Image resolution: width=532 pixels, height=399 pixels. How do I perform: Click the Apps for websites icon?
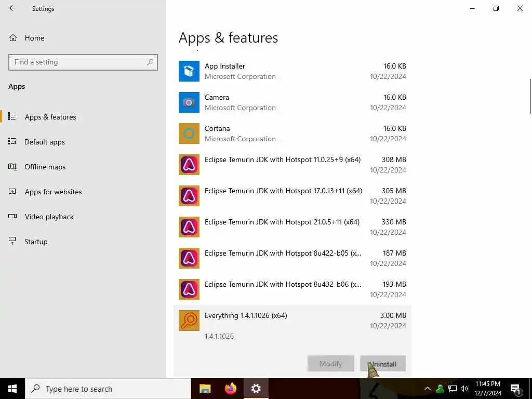coord(12,192)
